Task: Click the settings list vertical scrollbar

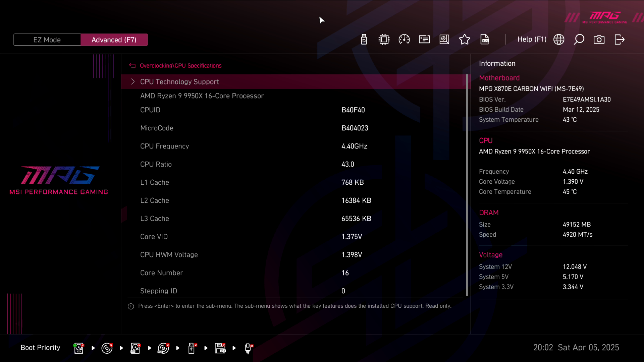Action: click(x=467, y=184)
